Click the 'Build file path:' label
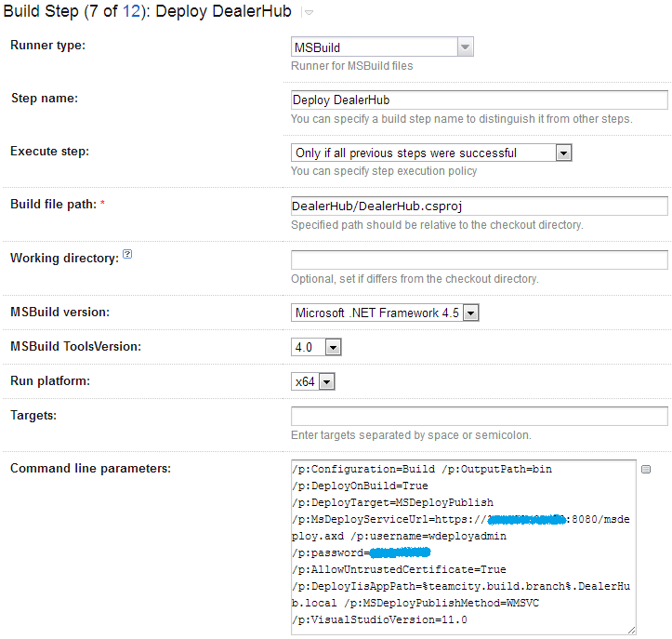This screenshot has width=672, height=639. coord(54,204)
